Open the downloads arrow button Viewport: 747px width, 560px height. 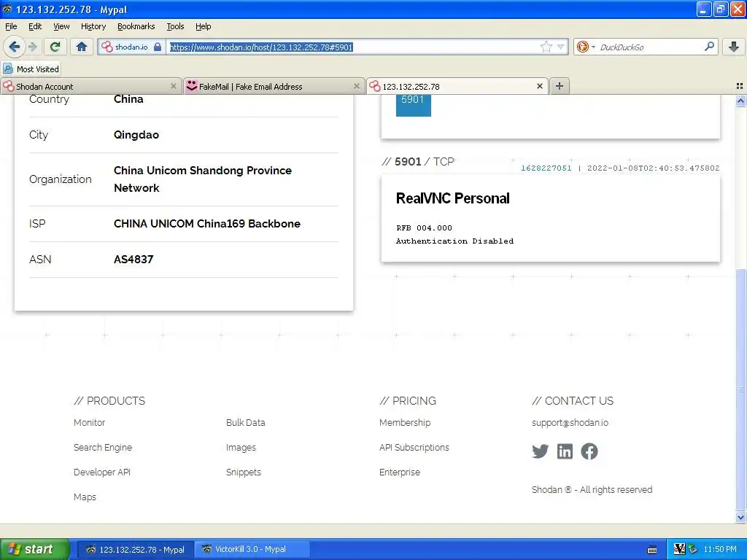click(734, 47)
